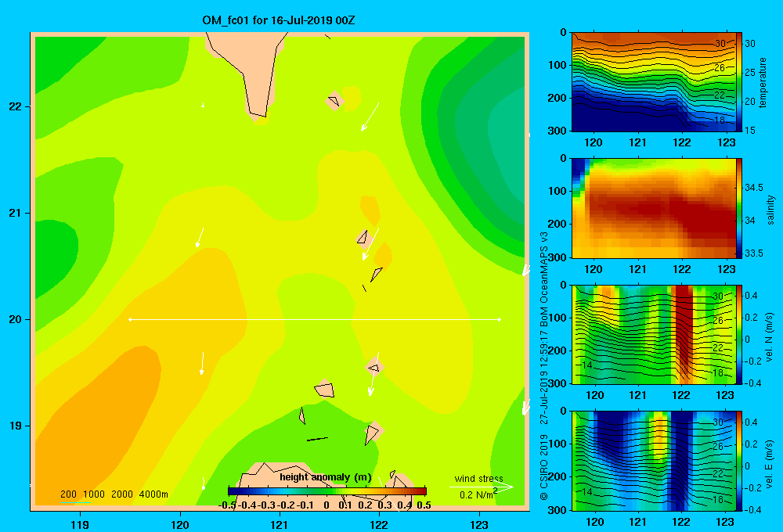Click the temperature color scale bar
Viewport: 783px width, 532px height.
(739, 82)
